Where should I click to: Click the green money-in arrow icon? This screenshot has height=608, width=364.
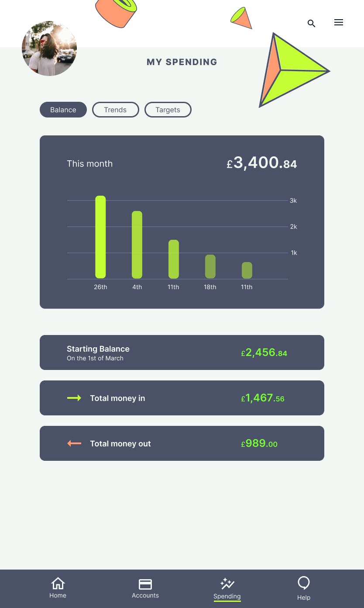point(74,398)
